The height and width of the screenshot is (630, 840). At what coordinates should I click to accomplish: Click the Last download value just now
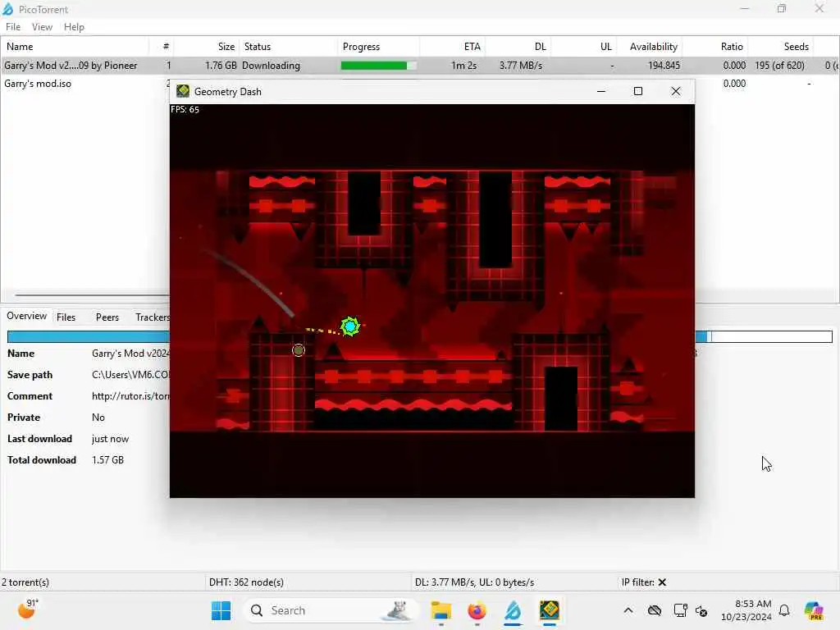click(x=110, y=439)
